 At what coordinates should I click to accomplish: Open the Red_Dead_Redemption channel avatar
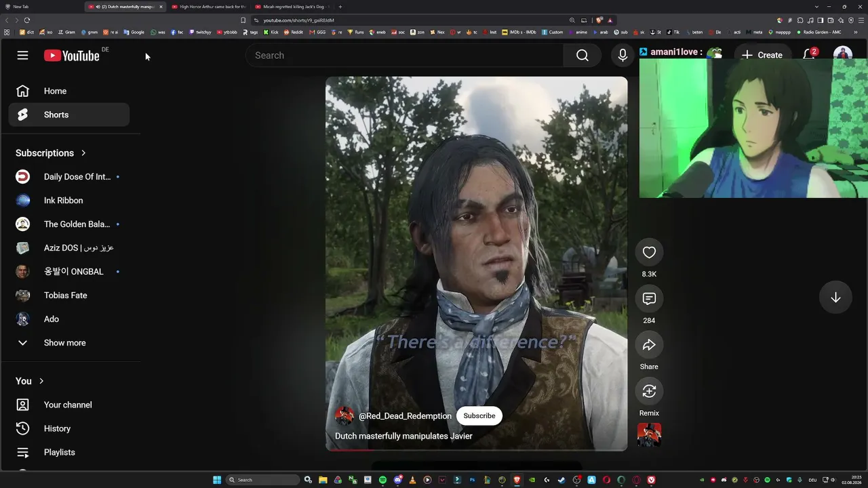coord(344,415)
